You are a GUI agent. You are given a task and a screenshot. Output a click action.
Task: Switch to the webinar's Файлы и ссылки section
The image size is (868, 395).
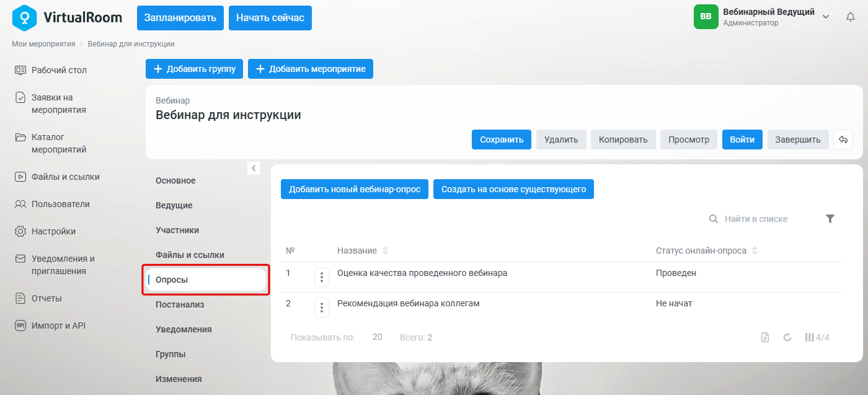(190, 255)
